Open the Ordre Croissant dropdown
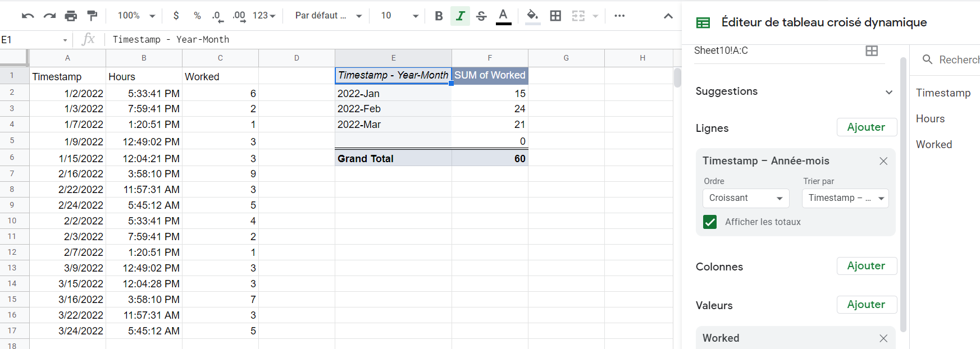The image size is (980, 349). 746,198
